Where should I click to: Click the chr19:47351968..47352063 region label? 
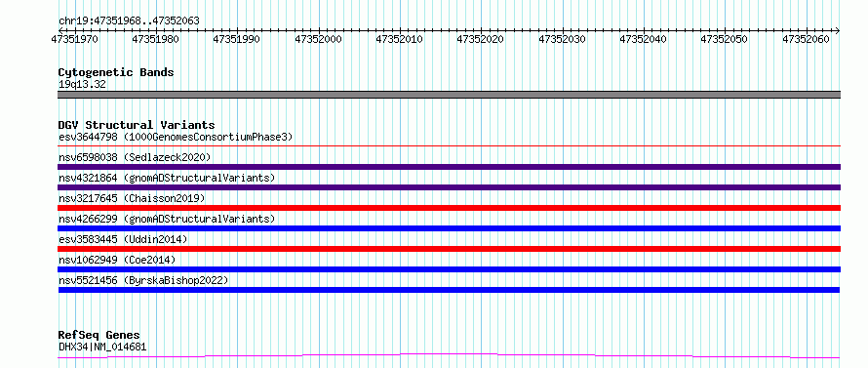pyautogui.click(x=129, y=21)
